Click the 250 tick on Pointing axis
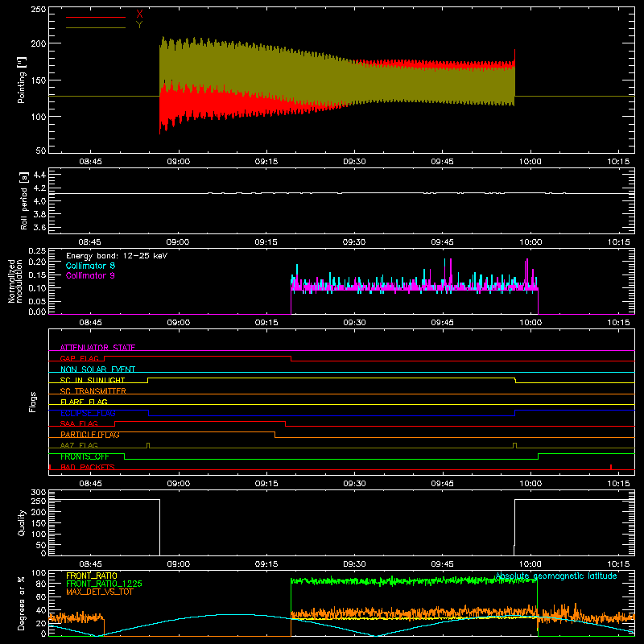 click(39, 10)
